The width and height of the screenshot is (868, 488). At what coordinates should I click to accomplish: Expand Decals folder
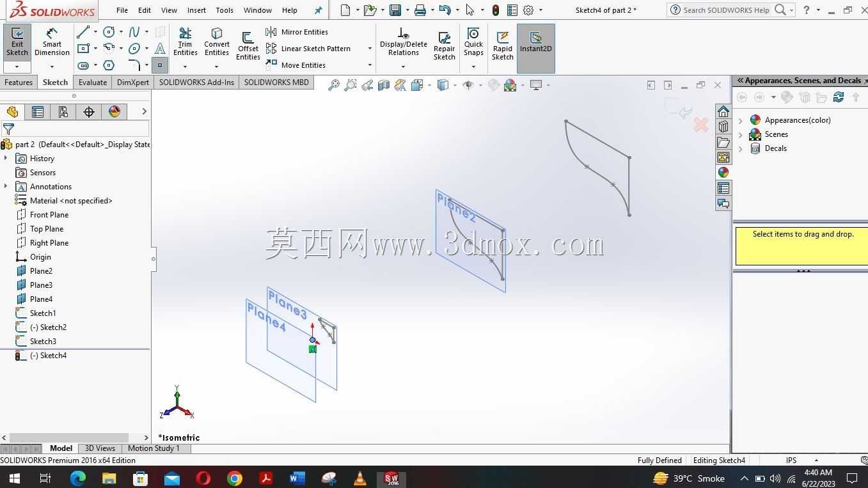[741, 148]
